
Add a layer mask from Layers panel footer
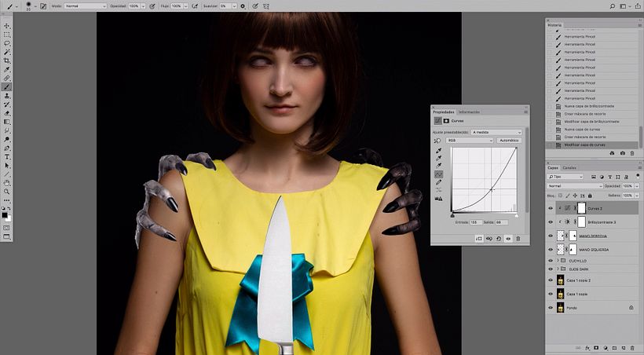point(596,348)
